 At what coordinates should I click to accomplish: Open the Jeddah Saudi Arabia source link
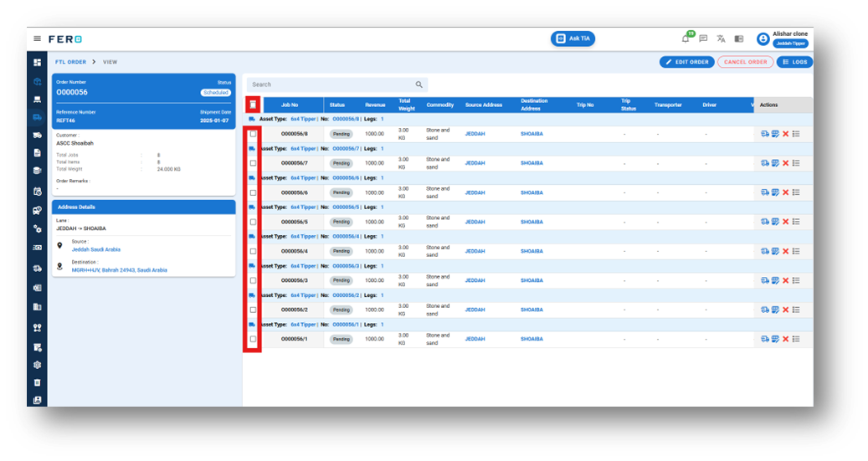point(95,249)
